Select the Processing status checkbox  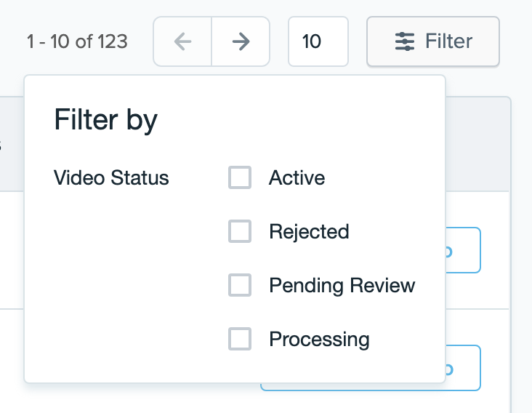click(x=240, y=339)
